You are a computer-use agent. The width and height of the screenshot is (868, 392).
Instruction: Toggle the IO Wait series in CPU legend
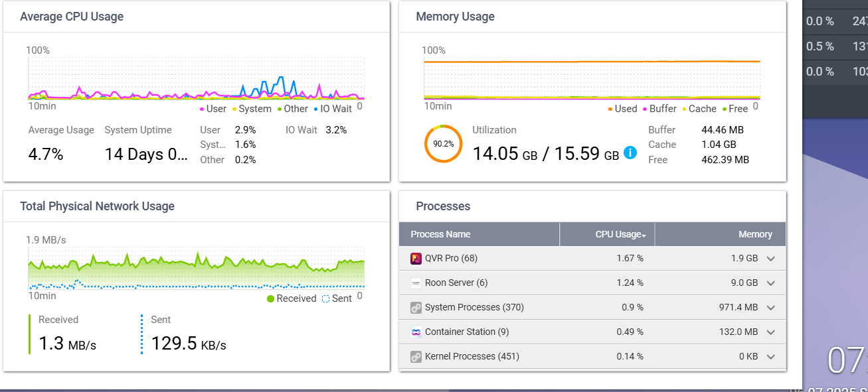point(332,109)
